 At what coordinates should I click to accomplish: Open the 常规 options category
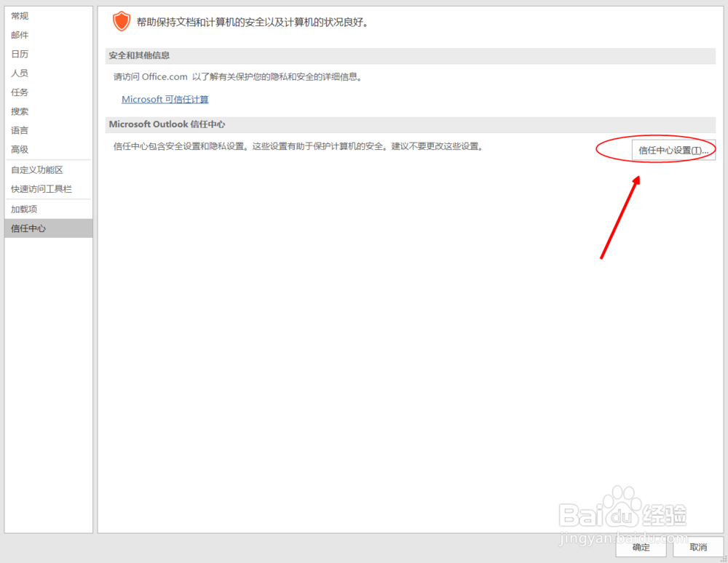[48, 16]
